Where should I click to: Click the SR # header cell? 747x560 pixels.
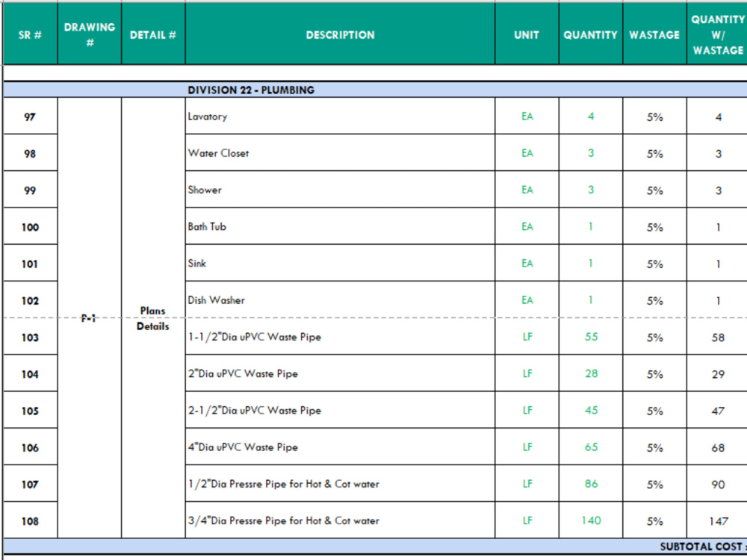click(30, 35)
